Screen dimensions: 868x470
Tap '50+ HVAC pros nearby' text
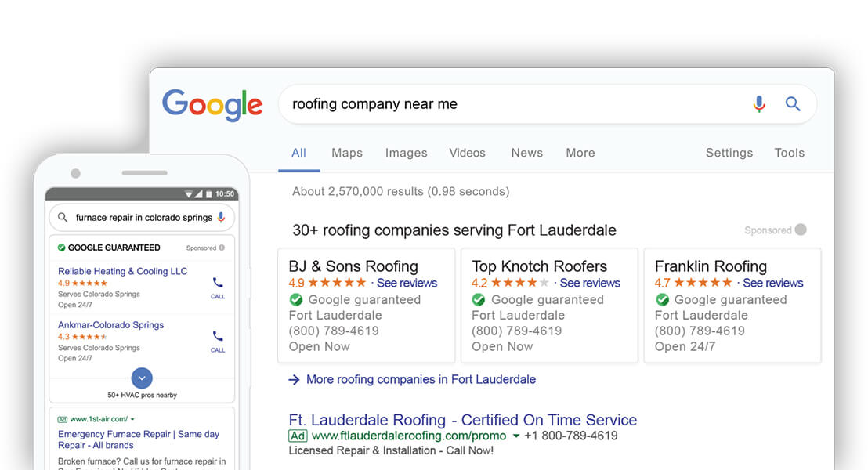143,396
